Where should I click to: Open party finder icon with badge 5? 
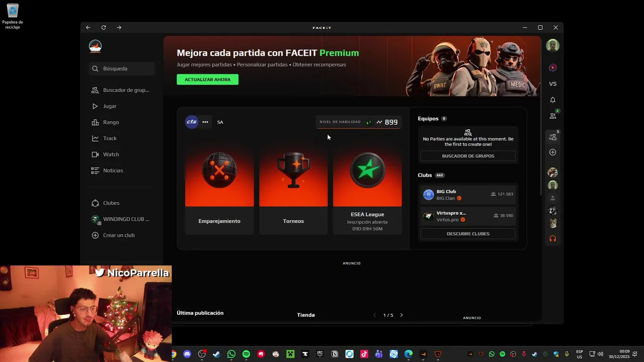tap(553, 136)
